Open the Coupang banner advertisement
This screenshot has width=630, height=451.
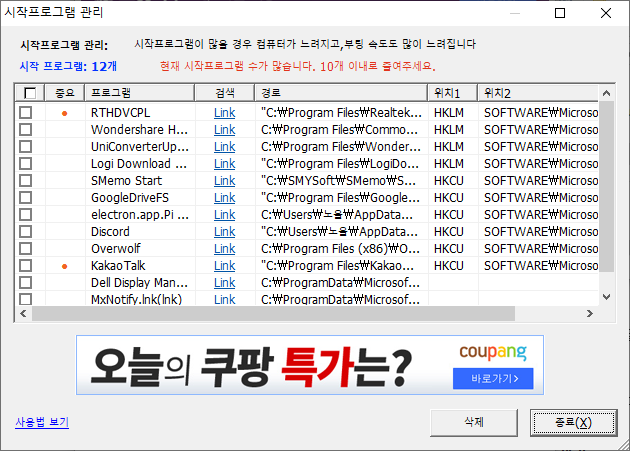tap(310, 365)
